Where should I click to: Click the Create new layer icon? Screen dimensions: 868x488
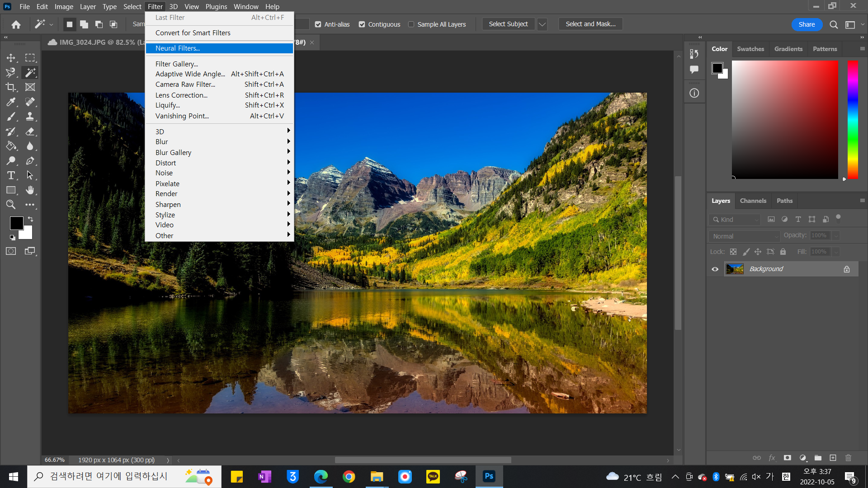click(x=833, y=458)
